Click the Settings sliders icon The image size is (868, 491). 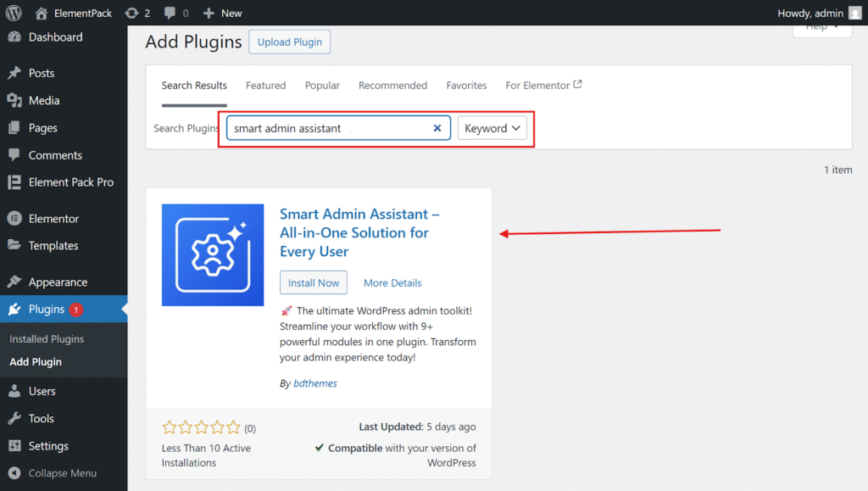[x=14, y=445]
